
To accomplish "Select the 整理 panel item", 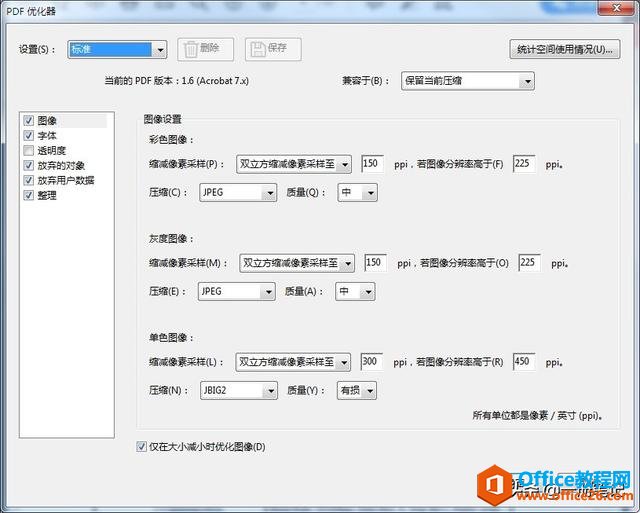I will tap(47, 195).
